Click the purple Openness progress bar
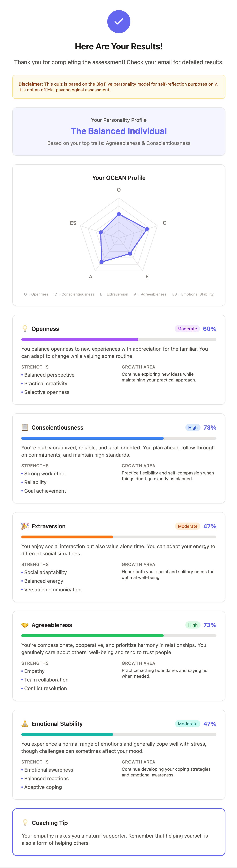This screenshot has width=237, height=868. click(80, 339)
